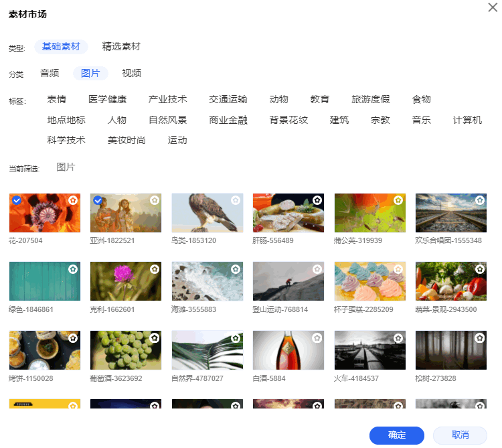Favorite the 绿色-1846861 image star icon
502x448 pixels.
pyautogui.click(x=73, y=269)
